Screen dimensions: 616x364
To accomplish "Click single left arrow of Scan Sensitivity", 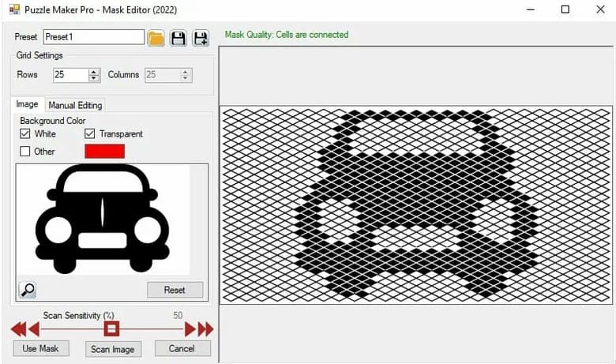I will (x=33, y=329).
